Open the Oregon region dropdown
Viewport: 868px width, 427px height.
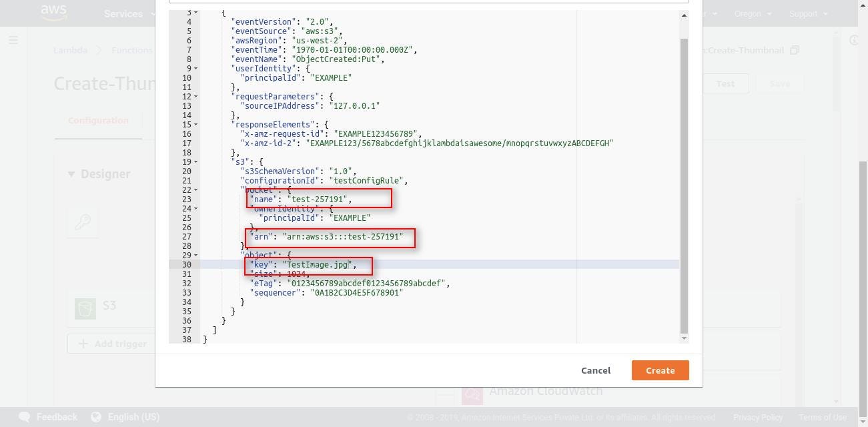753,13
